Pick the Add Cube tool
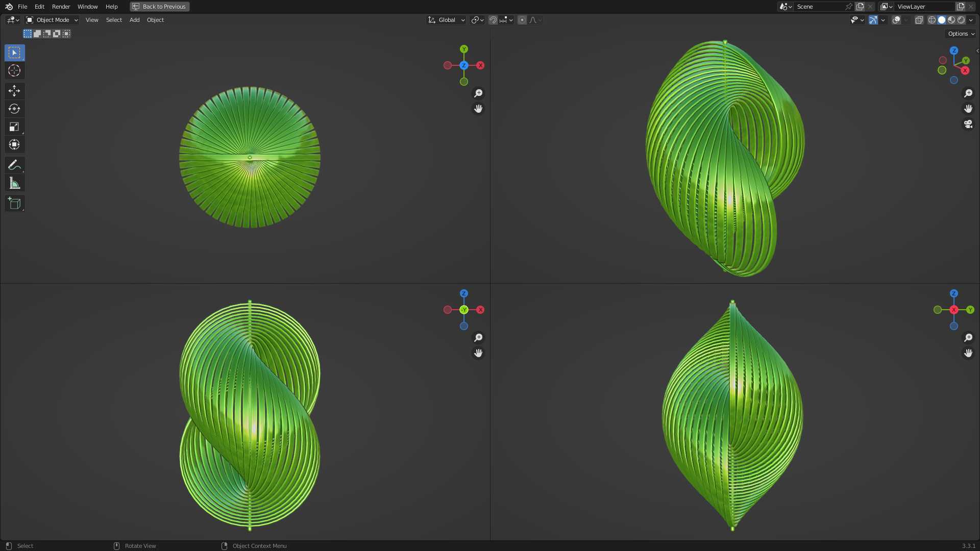 tap(14, 203)
